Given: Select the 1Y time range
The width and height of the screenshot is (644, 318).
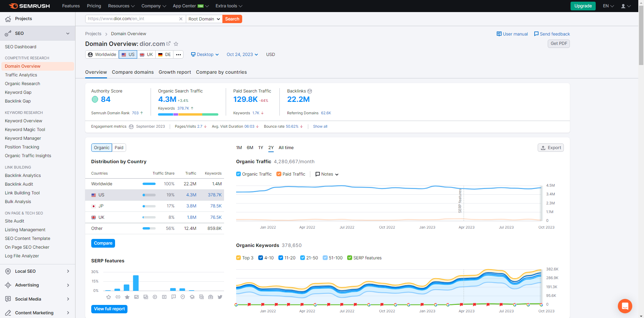Looking at the screenshot, I should 261,148.
